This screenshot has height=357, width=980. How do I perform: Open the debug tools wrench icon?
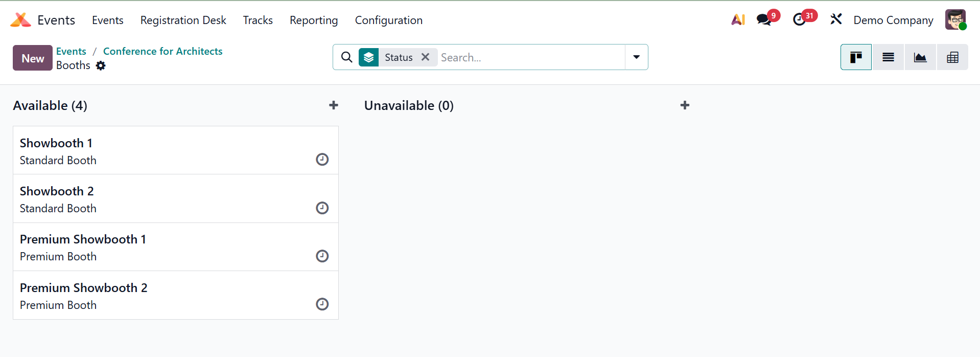[x=836, y=20]
